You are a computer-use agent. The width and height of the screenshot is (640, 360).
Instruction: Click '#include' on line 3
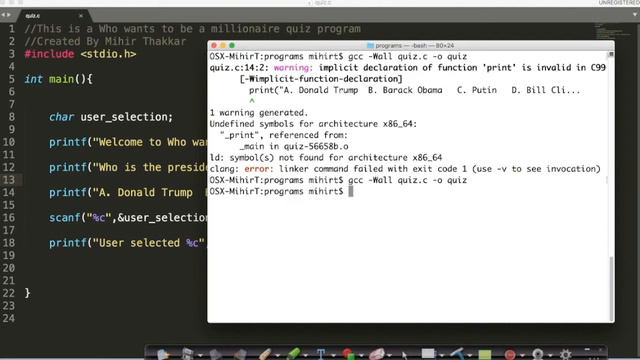[49, 54]
